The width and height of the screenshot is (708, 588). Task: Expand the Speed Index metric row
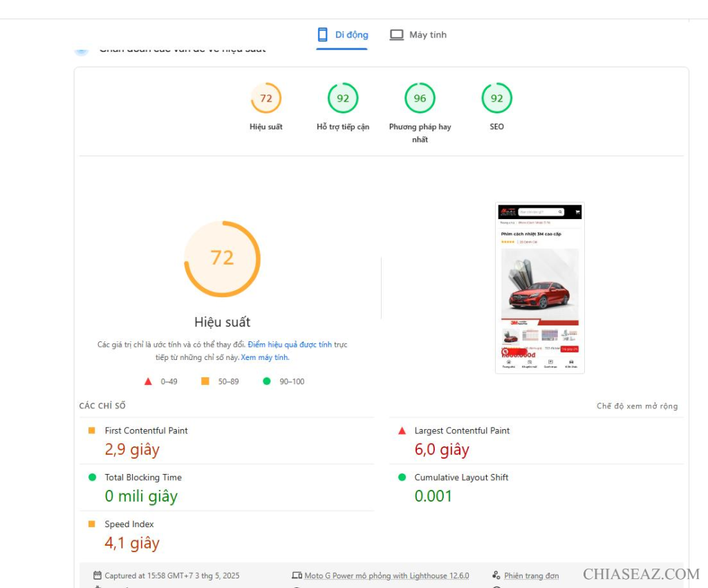[x=129, y=524]
